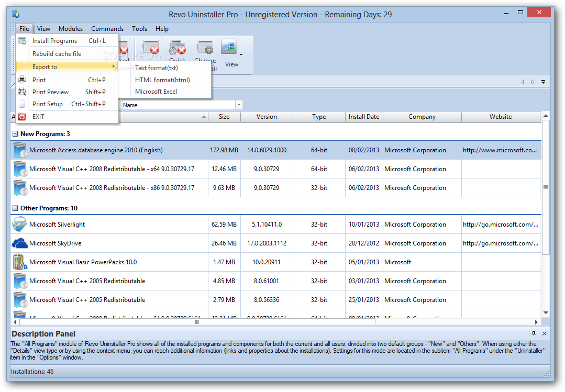The image size is (565, 392).
Task: Click the tab scroll left arrow
Action: (x=523, y=82)
